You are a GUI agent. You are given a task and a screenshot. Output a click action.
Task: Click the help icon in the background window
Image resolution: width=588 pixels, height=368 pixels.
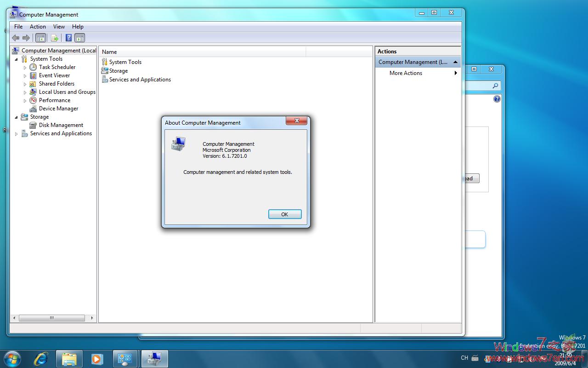497,99
